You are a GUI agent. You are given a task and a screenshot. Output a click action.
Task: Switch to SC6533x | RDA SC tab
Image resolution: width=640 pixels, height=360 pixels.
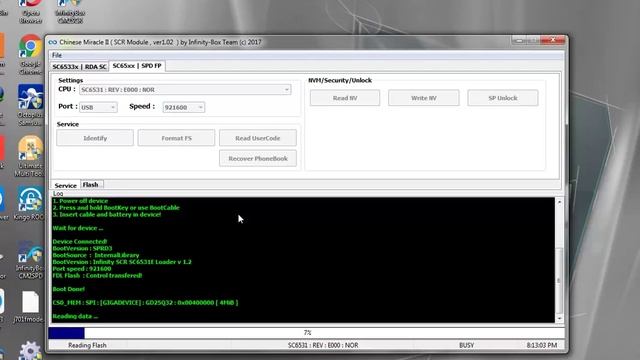[x=79, y=67]
